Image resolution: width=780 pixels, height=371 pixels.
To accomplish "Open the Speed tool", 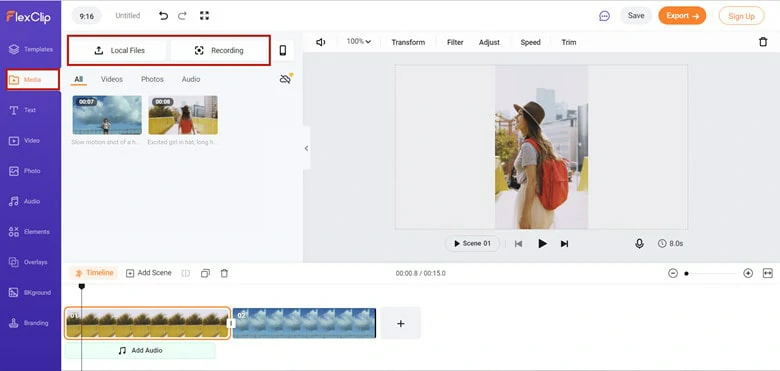I will [x=530, y=42].
